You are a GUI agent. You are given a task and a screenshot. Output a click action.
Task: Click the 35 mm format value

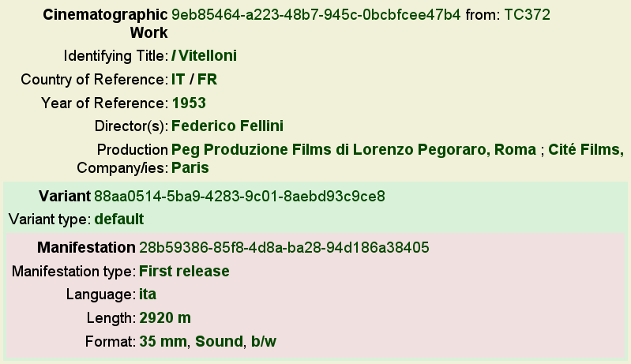click(x=163, y=341)
